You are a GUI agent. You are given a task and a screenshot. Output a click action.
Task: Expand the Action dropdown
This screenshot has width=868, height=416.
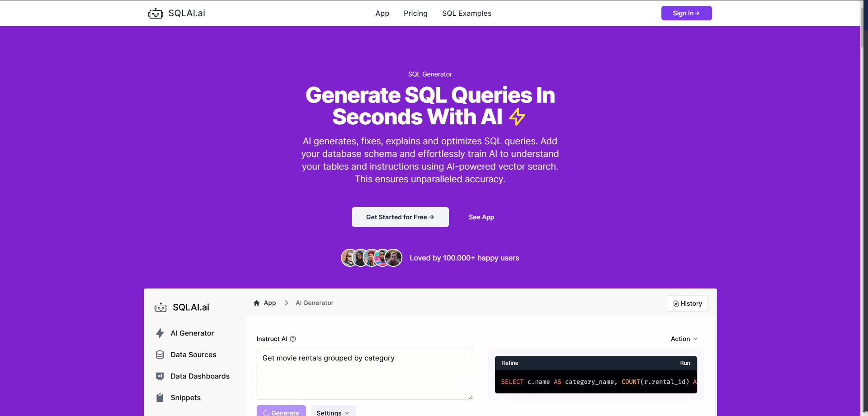684,339
